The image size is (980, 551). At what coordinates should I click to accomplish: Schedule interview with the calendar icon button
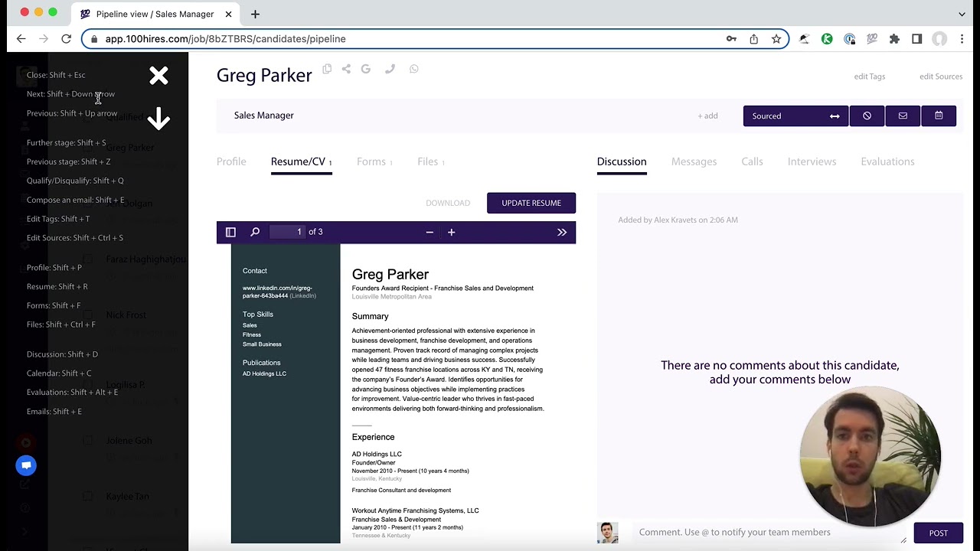tap(939, 116)
